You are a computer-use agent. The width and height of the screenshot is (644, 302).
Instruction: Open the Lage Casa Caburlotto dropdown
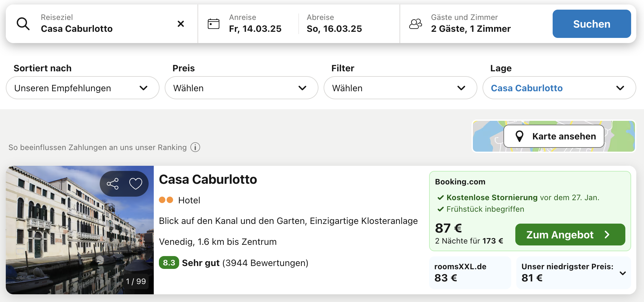pos(559,88)
